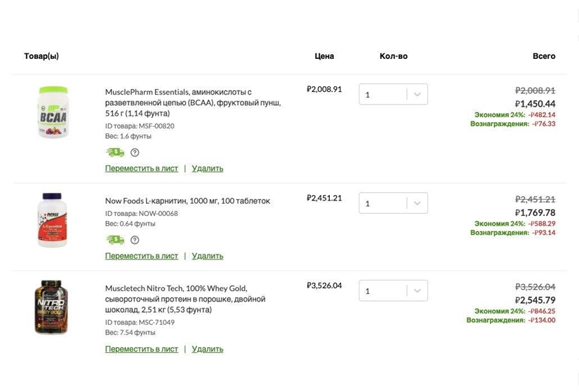
Task: Expand quantity dropdown for MusclePharm BCAA
Action: [417, 95]
